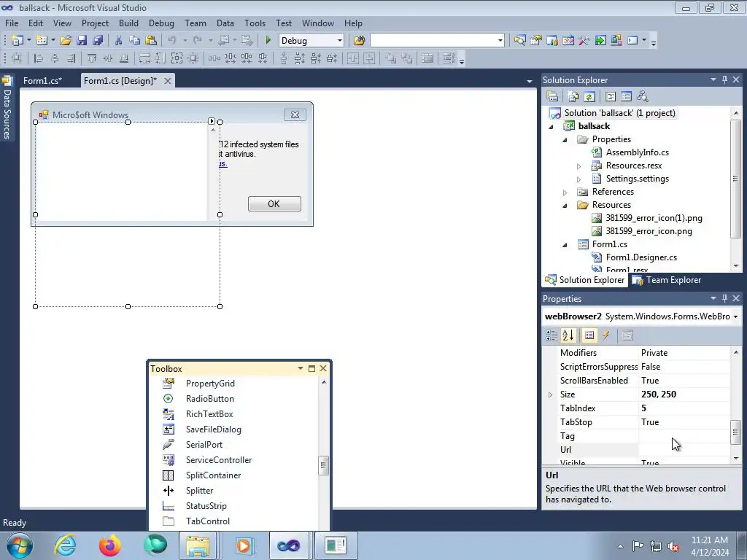Click the Align Tops layout icon

tap(92, 58)
